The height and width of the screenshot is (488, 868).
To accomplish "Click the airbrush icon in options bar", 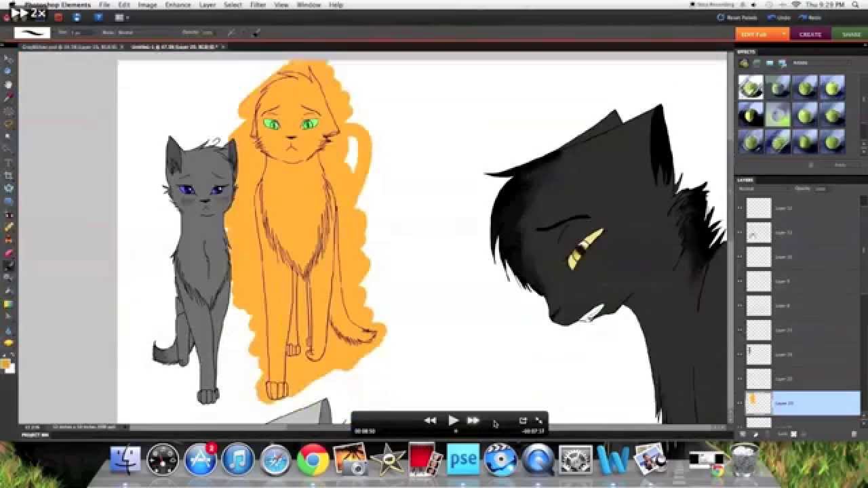I will 231,33.
